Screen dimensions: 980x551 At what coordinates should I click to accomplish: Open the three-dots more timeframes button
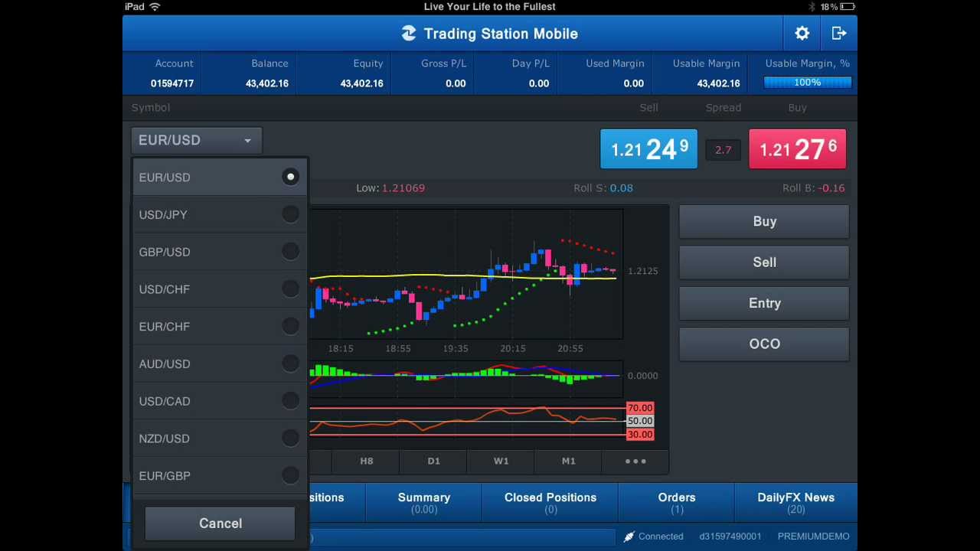(x=635, y=461)
